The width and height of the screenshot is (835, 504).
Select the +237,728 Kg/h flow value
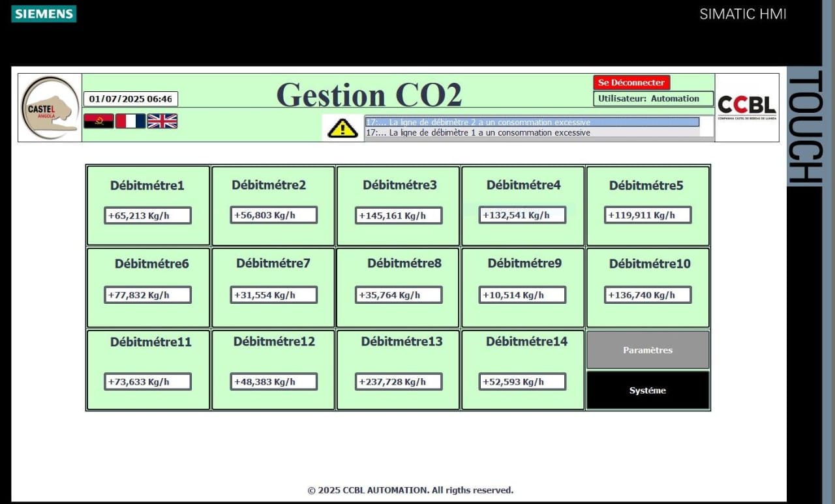coord(399,381)
